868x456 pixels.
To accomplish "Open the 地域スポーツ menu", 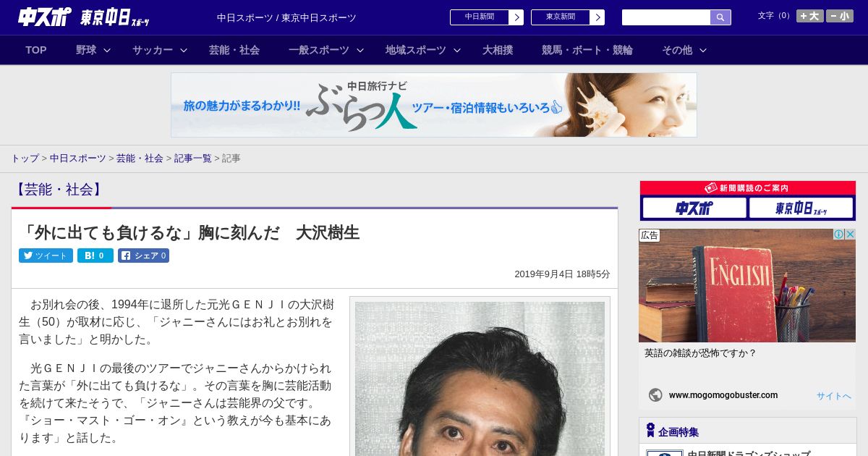I will [416, 50].
